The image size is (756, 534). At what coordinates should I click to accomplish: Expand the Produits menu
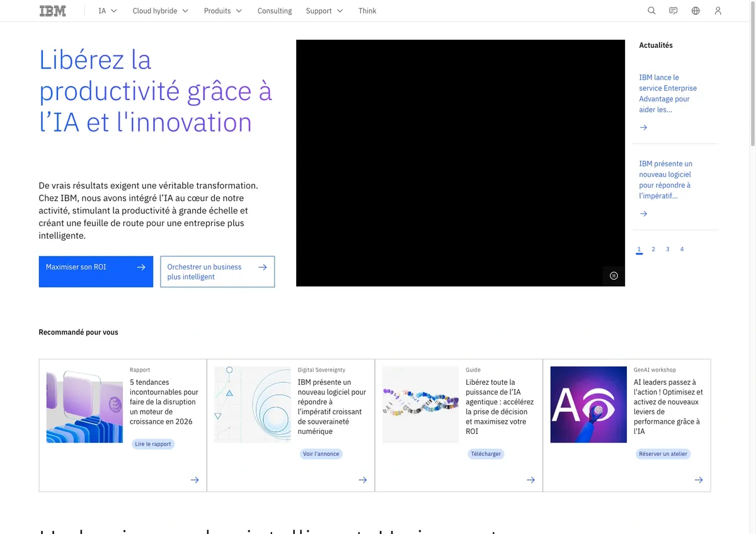coord(223,11)
